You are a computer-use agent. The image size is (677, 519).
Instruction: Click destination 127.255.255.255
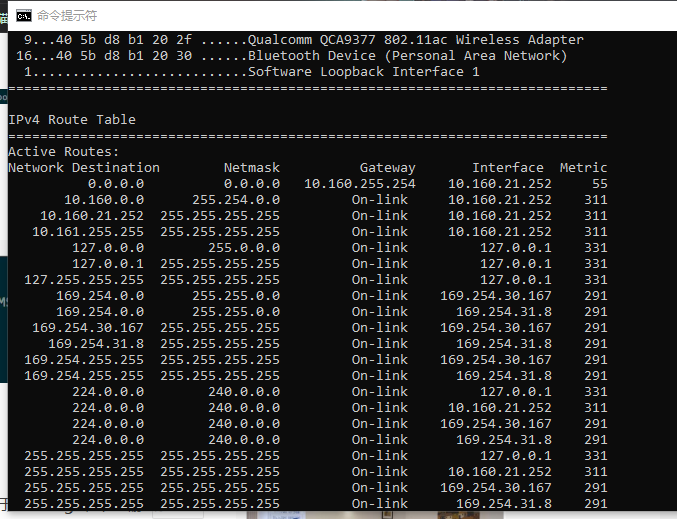click(x=84, y=280)
